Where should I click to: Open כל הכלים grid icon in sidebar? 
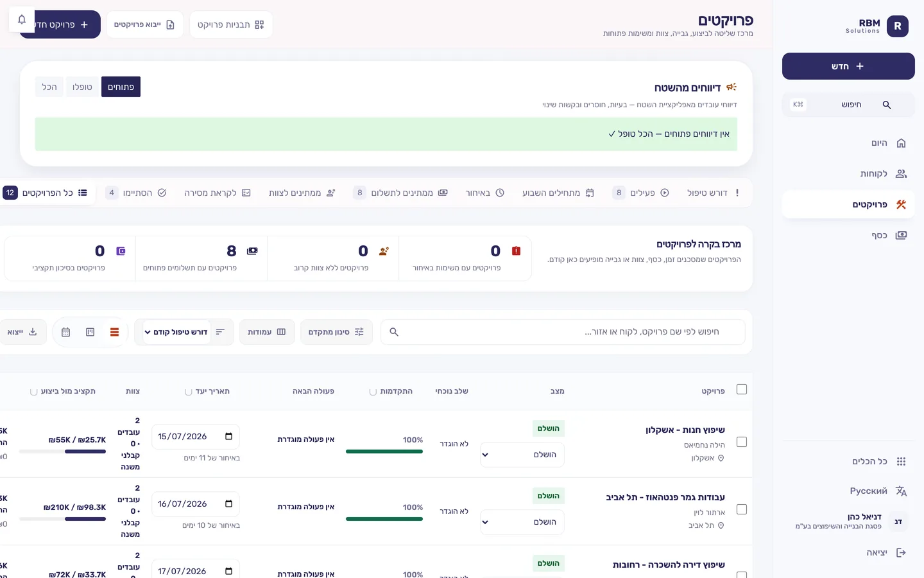coord(901,461)
